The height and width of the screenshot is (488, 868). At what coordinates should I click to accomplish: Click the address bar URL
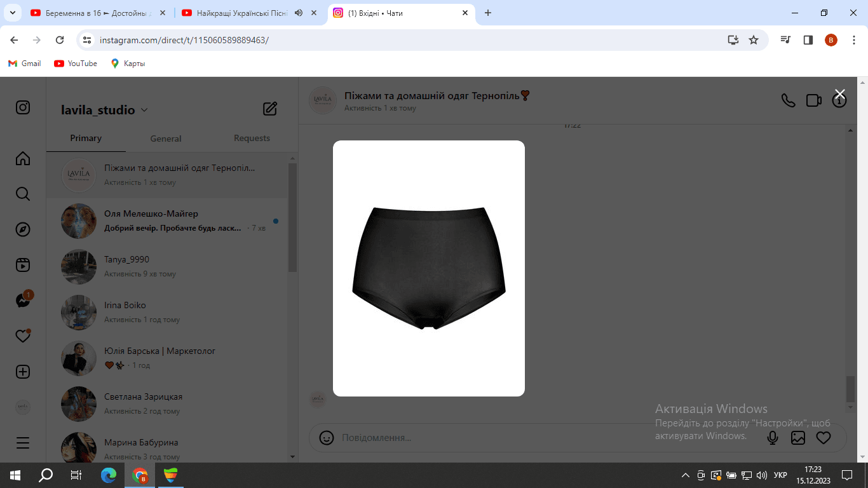(x=184, y=40)
